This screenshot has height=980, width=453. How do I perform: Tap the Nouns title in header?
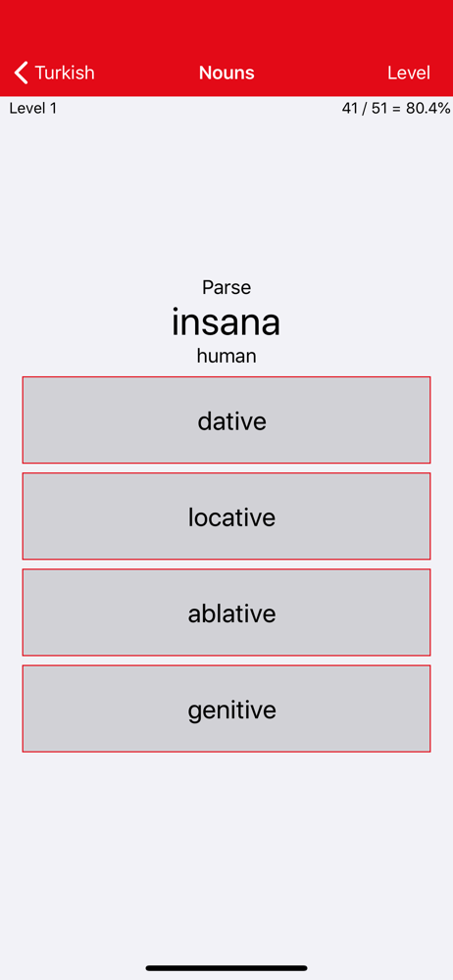coord(226,73)
